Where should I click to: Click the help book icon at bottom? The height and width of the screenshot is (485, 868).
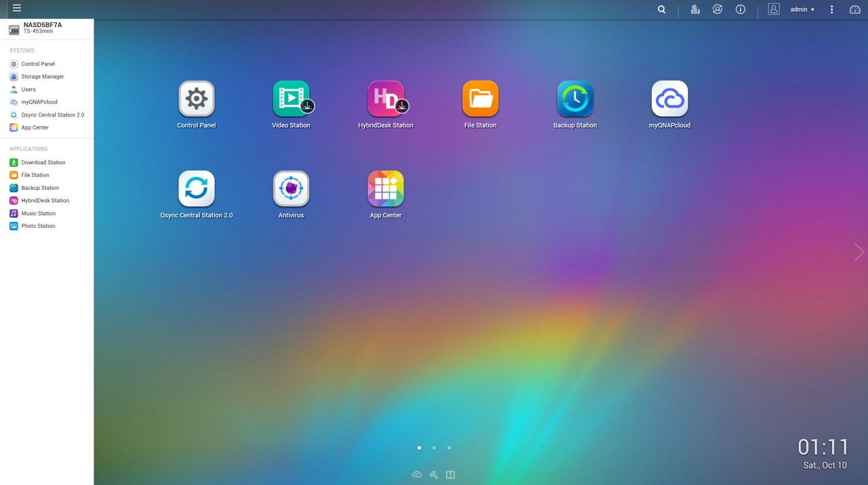[x=450, y=475]
